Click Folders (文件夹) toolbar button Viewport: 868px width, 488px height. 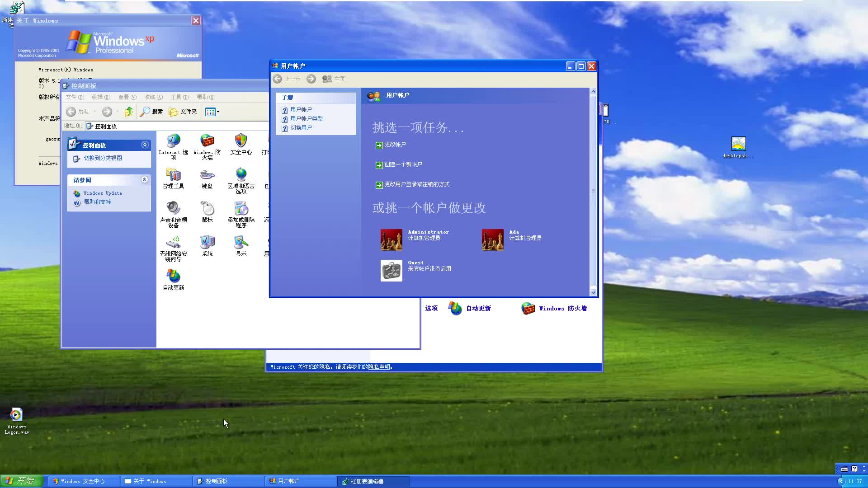click(183, 112)
